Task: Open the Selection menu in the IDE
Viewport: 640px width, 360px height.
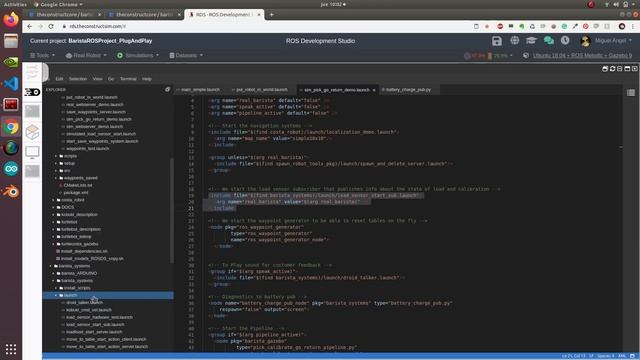Action: click(78, 79)
